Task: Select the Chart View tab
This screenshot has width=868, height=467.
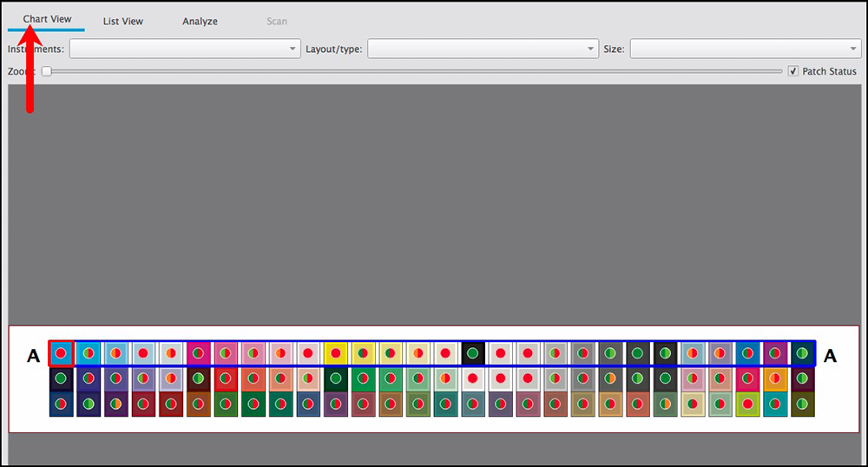Action: coord(47,19)
